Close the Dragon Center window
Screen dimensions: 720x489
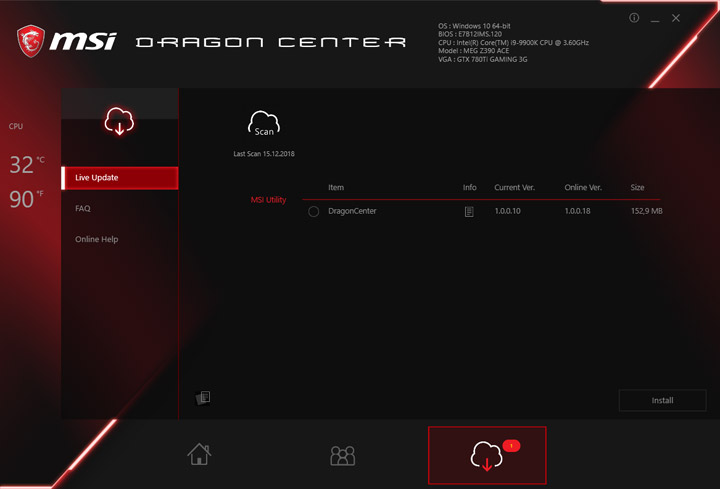click(676, 18)
